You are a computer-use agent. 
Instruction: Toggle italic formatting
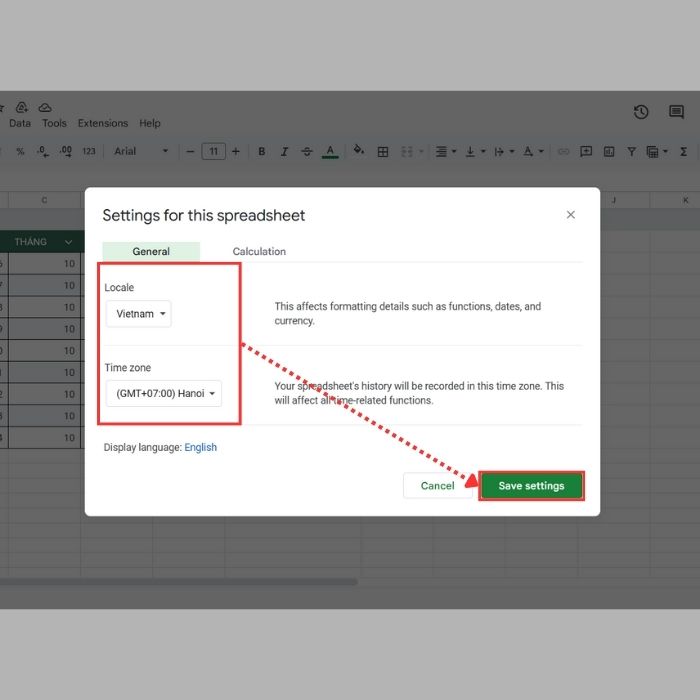tap(284, 152)
